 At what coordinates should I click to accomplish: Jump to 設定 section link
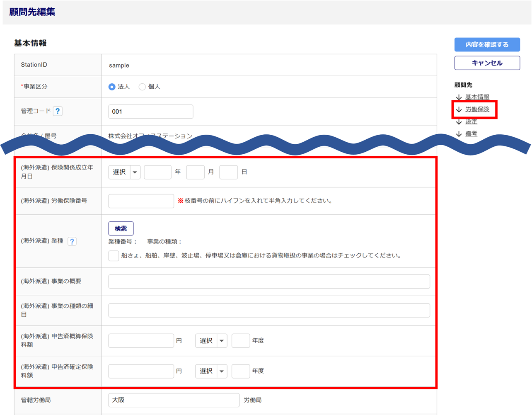[x=471, y=122]
